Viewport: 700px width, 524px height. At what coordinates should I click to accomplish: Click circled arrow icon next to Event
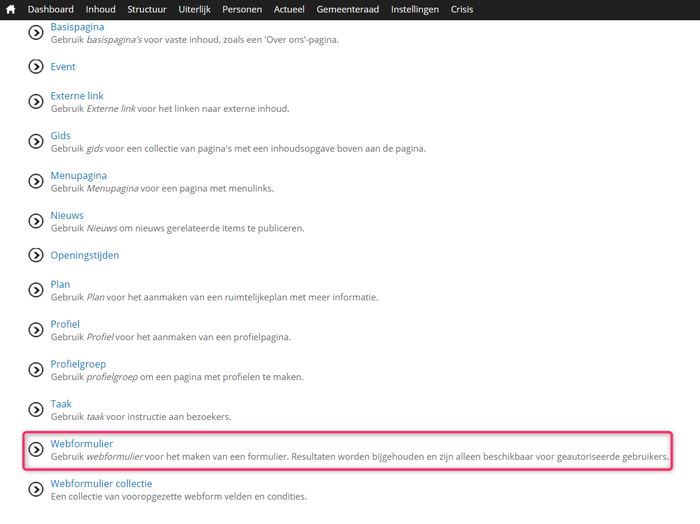coord(36,67)
